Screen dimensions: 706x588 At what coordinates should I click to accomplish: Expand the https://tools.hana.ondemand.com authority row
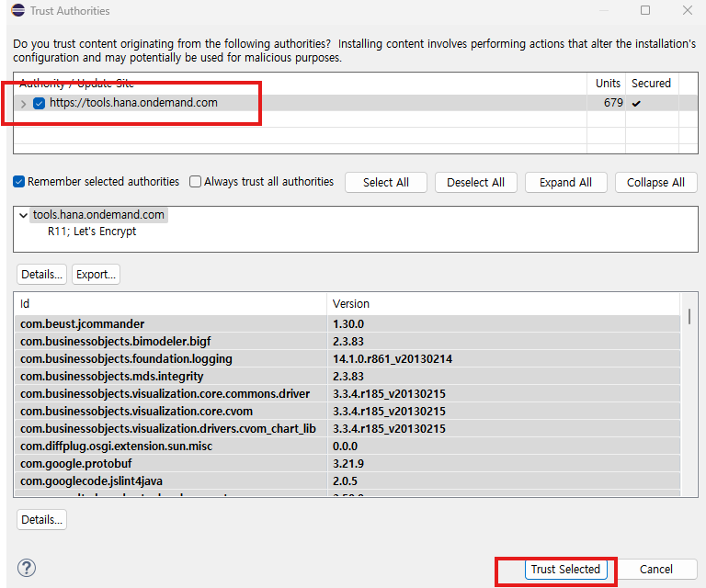point(23,104)
